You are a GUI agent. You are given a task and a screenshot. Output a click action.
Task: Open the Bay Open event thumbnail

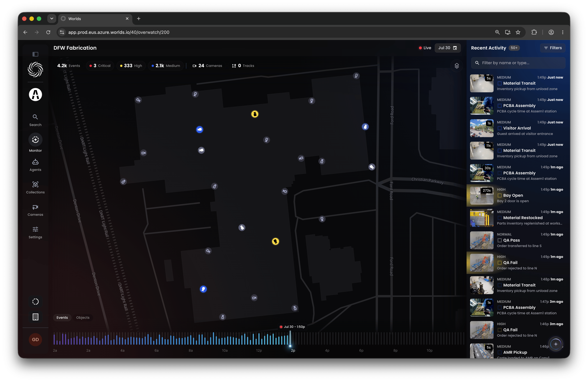(482, 195)
